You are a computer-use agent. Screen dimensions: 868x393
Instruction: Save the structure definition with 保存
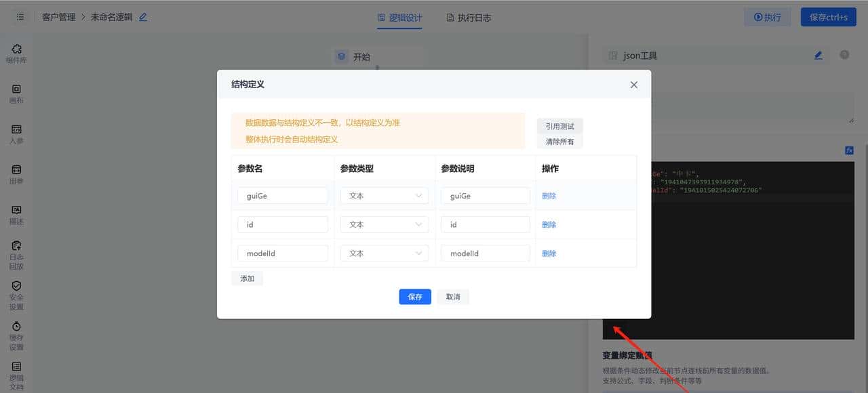414,297
